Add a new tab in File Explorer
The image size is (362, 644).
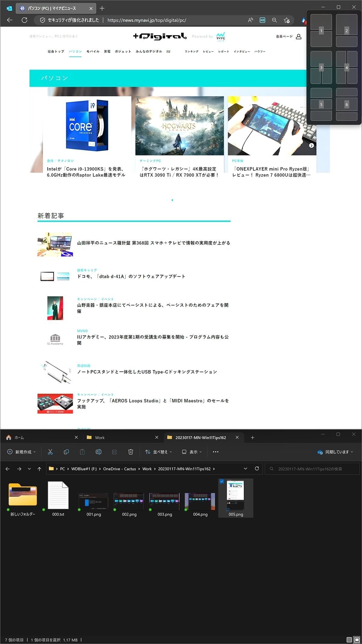tap(252, 437)
